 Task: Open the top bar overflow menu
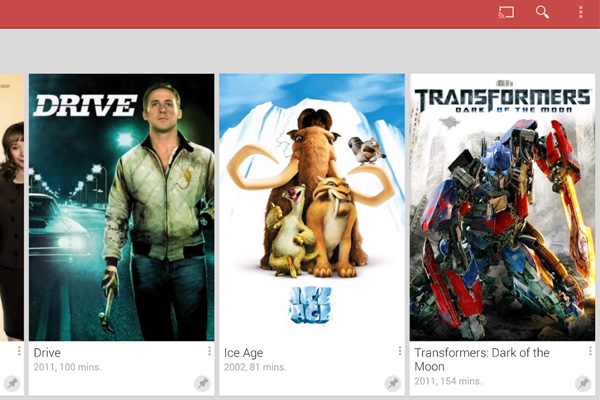click(580, 12)
